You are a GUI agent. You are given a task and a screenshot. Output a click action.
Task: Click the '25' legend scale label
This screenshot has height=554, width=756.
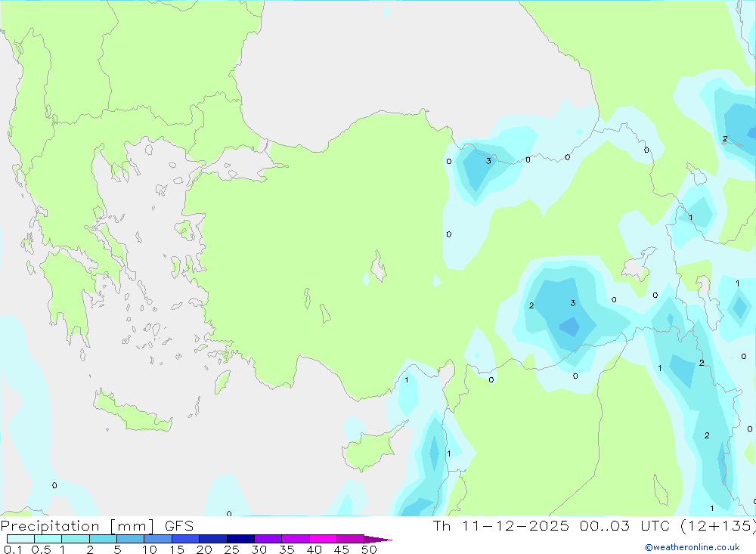[231, 549]
